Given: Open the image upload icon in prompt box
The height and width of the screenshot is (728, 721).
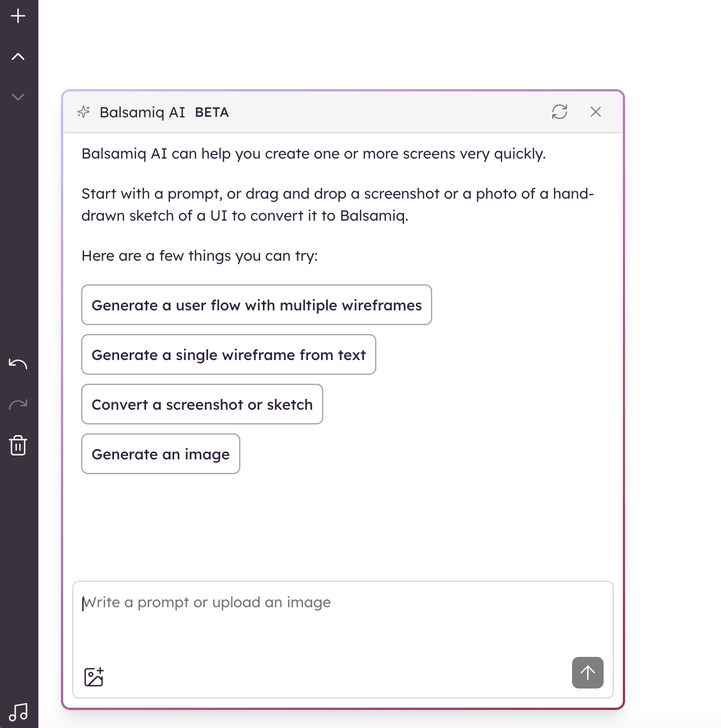Looking at the screenshot, I should (94, 677).
